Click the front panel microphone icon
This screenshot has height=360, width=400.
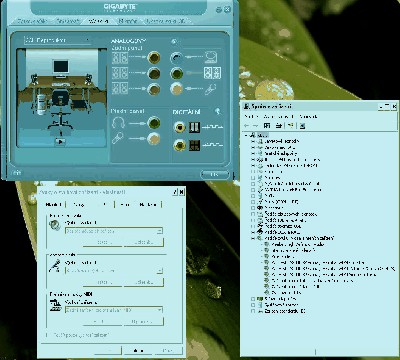117,138
